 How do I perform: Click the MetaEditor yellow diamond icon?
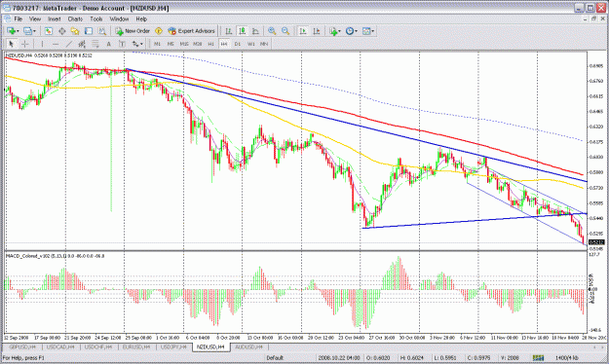point(159,31)
